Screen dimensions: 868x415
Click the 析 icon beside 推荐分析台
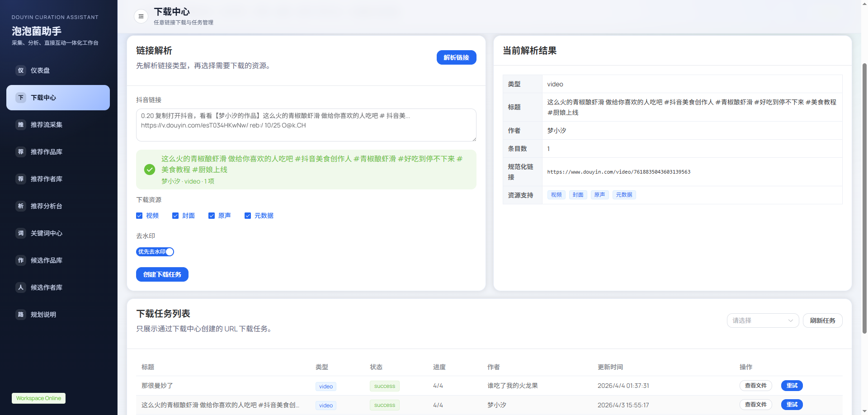point(21,206)
